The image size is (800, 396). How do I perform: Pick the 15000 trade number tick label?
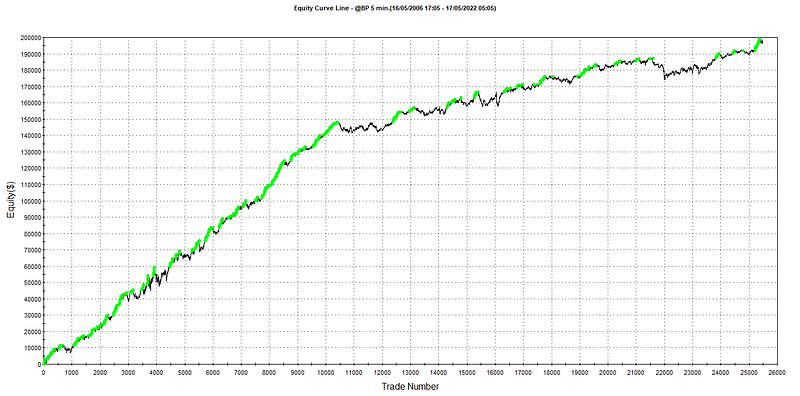[467, 373]
